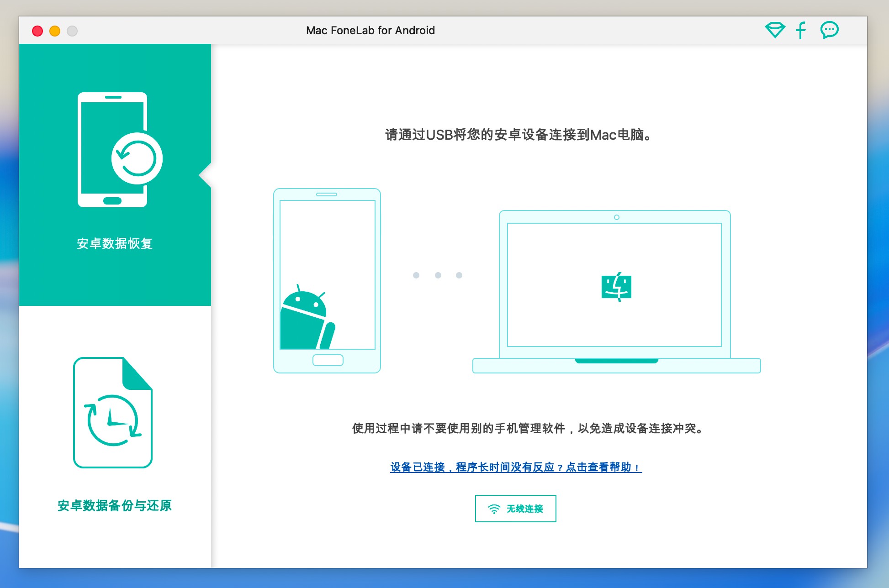The image size is (889, 588).
Task: Click the connection progress dots
Action: (x=438, y=275)
